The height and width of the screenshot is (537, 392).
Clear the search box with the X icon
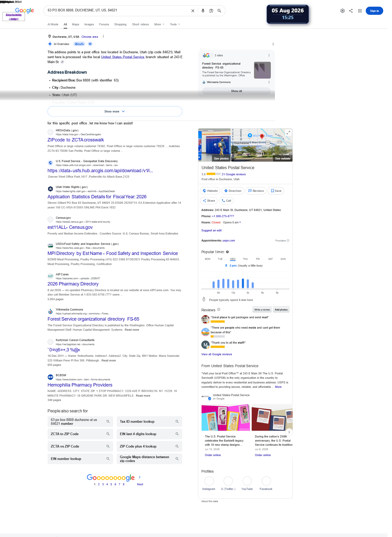click(193, 11)
